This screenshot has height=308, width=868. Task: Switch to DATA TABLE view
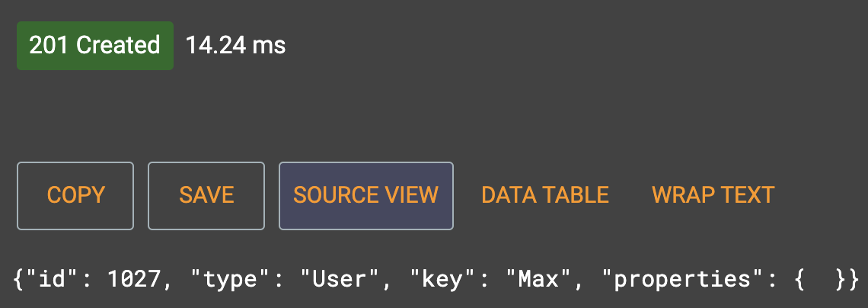point(545,195)
